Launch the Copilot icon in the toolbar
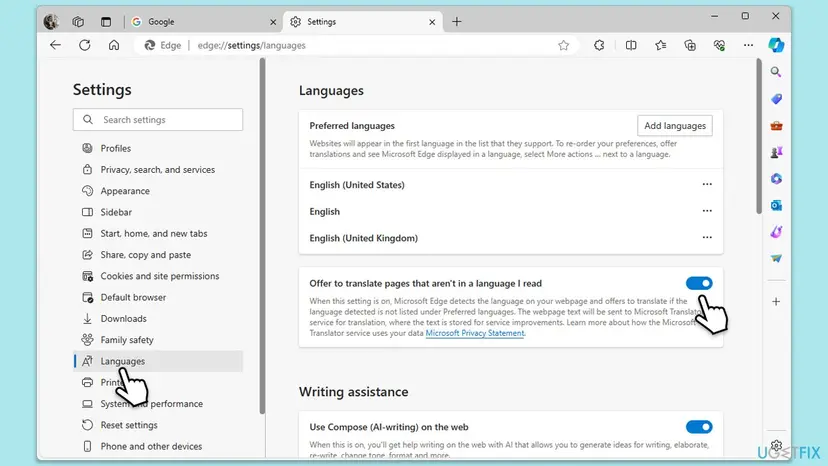 (x=776, y=45)
